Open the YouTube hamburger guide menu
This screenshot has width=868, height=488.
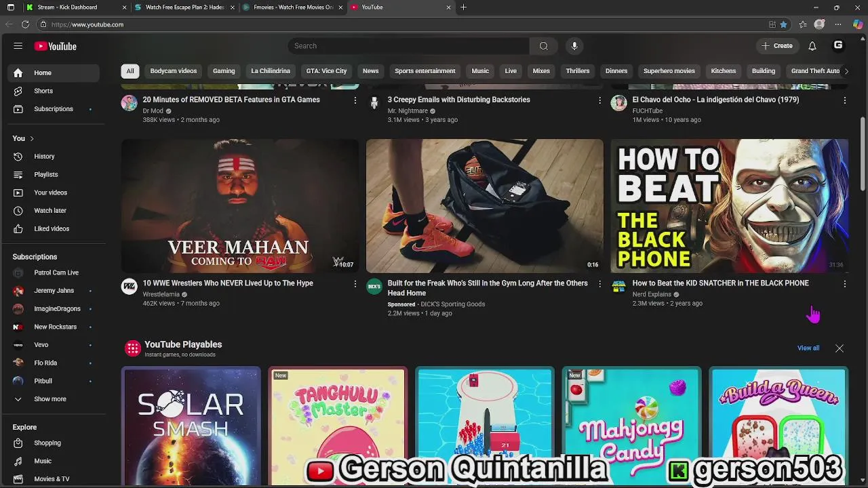tap(18, 46)
